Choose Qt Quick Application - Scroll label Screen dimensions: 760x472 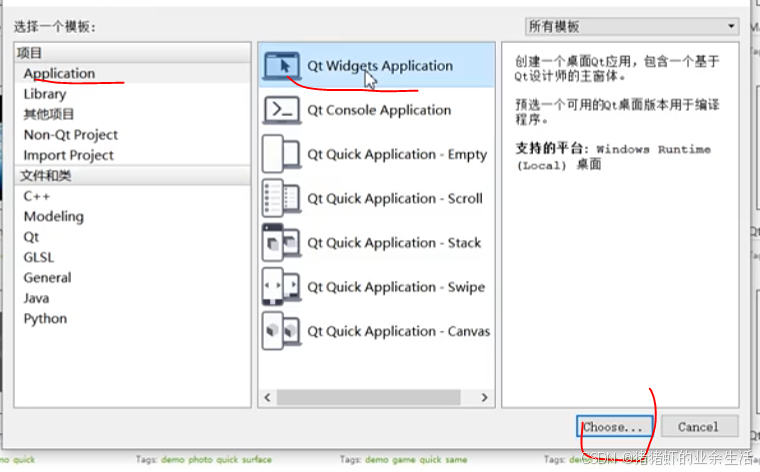tap(395, 198)
